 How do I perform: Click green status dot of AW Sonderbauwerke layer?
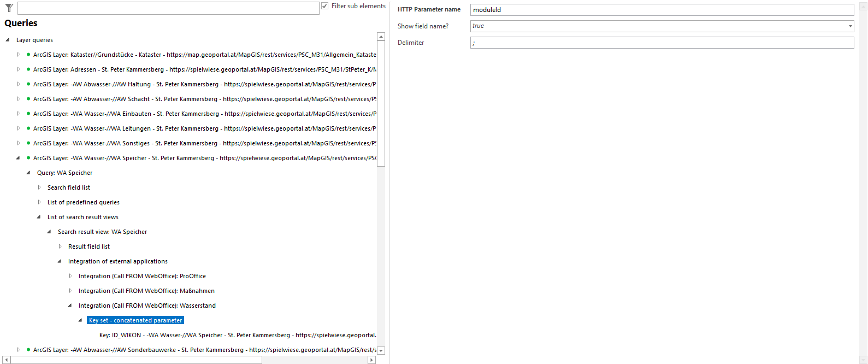point(28,350)
